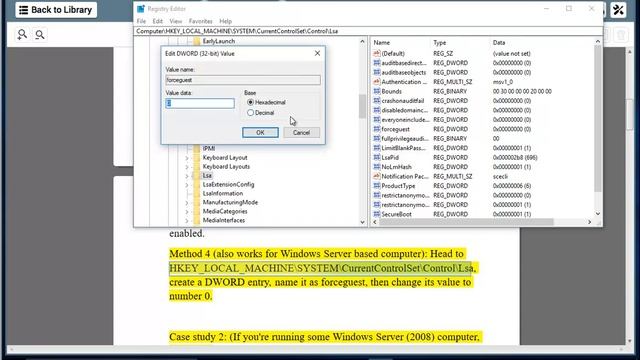The height and width of the screenshot is (360, 640).
Task: Select the Keyboard Layout folder icon
Action: pyautogui.click(x=197, y=158)
